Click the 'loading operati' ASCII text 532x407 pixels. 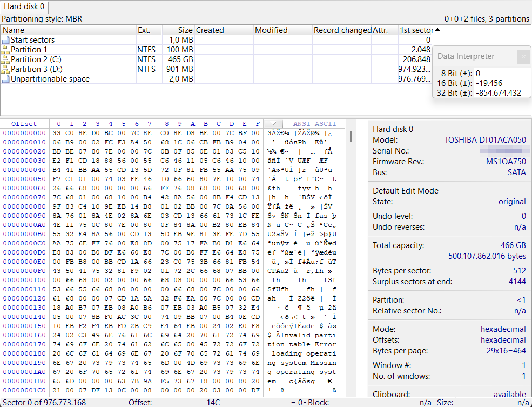pos(304,353)
